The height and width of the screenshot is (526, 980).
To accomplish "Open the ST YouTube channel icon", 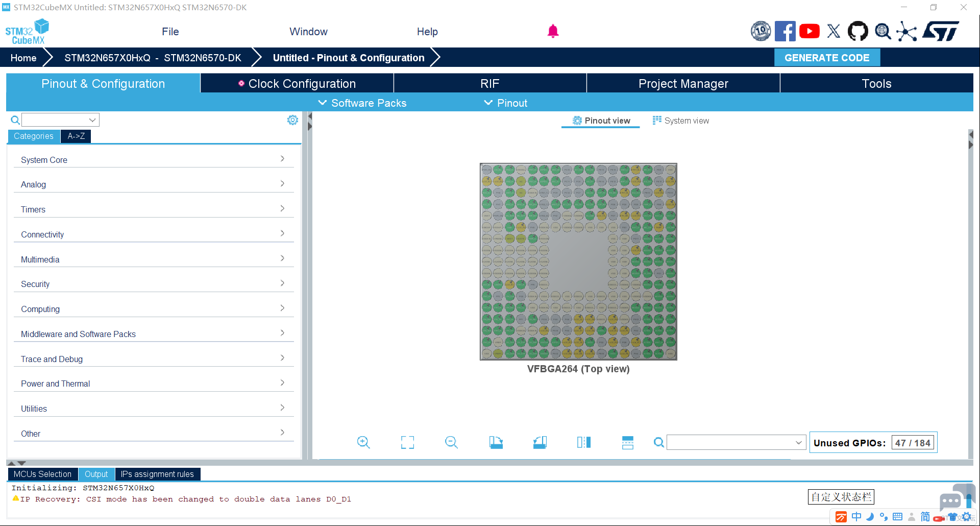I will pyautogui.click(x=810, y=31).
